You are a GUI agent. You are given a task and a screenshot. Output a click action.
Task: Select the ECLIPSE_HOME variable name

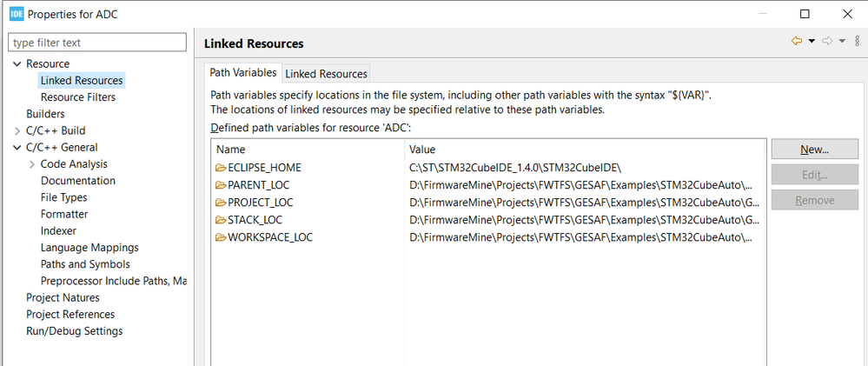pyautogui.click(x=265, y=167)
